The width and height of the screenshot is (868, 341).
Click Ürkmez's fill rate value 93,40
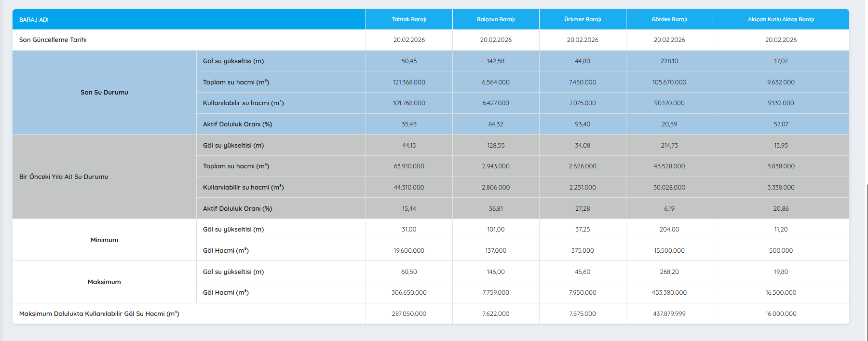(583, 124)
